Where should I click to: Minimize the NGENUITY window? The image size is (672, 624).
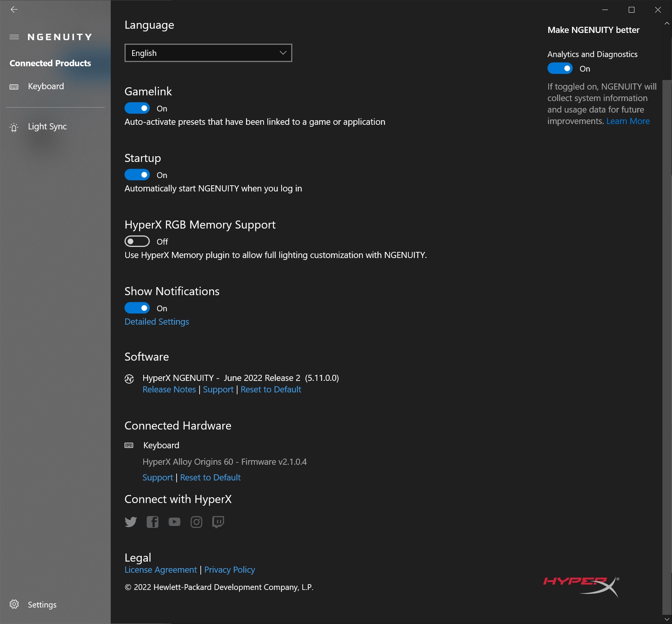(x=605, y=10)
